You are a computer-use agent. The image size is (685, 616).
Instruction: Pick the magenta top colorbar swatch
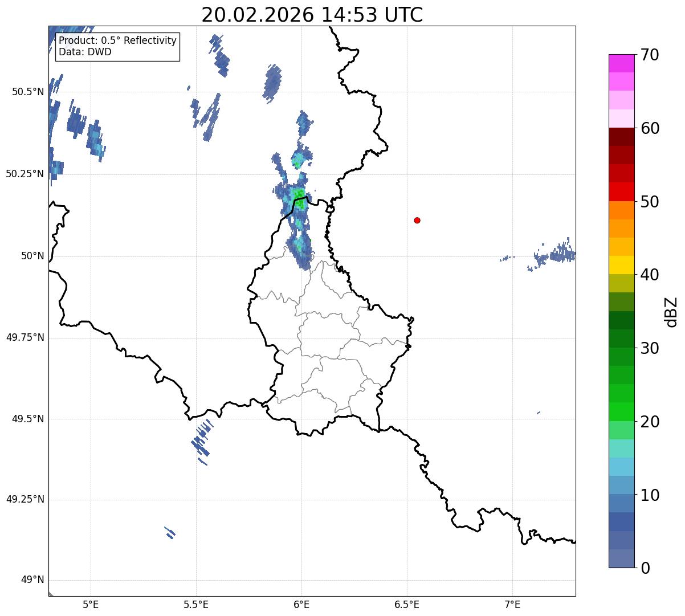(x=622, y=63)
